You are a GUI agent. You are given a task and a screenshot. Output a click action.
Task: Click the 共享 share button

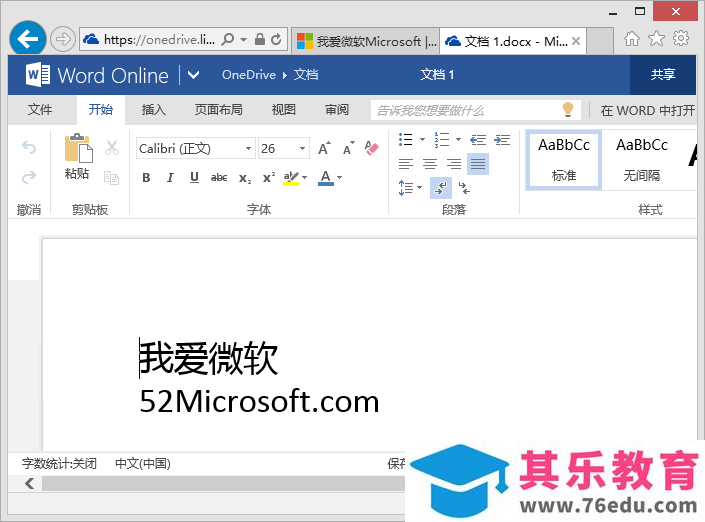[x=663, y=75]
